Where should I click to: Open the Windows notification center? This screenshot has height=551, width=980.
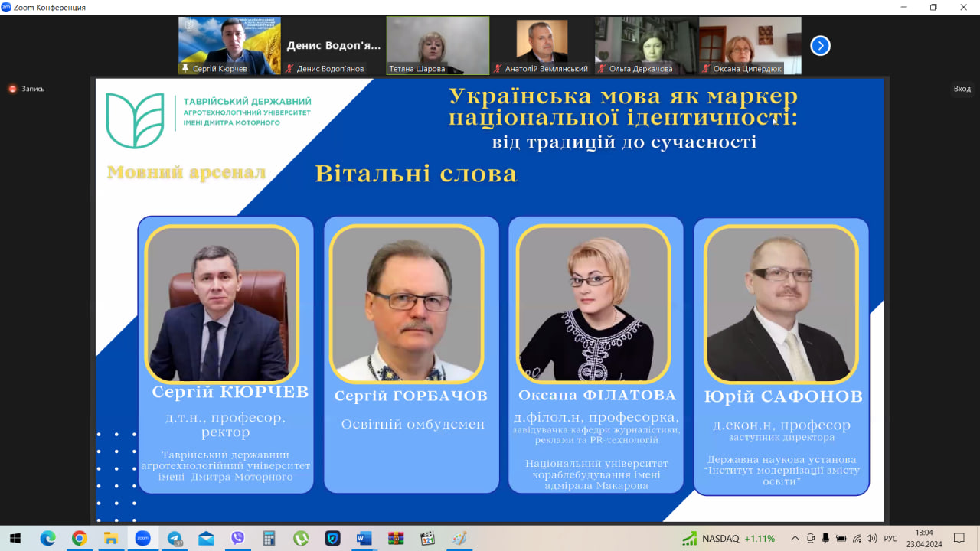(x=959, y=538)
